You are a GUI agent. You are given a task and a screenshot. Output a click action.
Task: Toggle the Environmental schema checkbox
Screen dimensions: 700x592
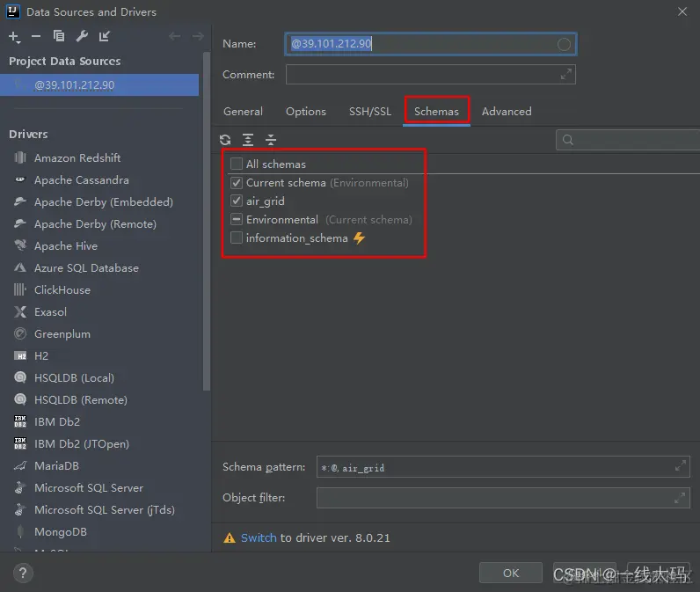tap(237, 219)
